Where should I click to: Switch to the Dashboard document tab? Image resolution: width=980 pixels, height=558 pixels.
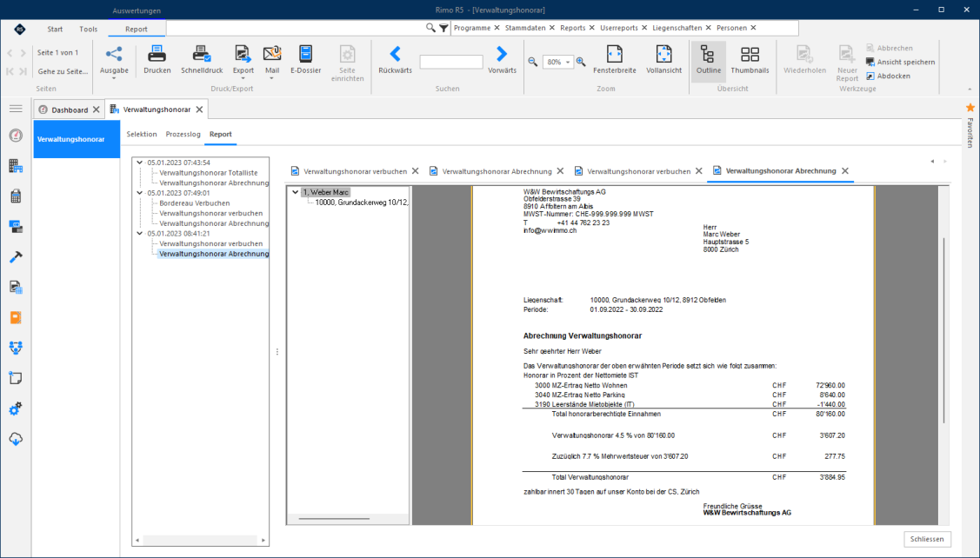tap(70, 110)
